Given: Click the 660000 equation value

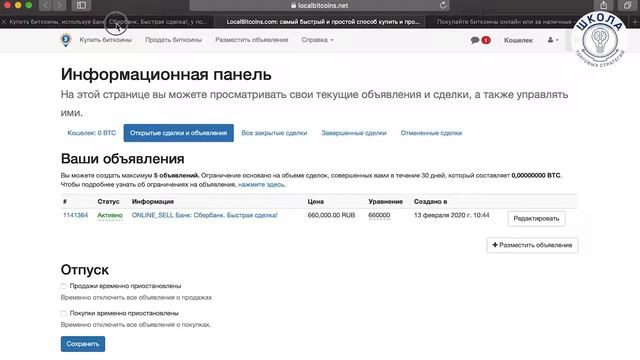Looking at the screenshot, I should point(379,215).
